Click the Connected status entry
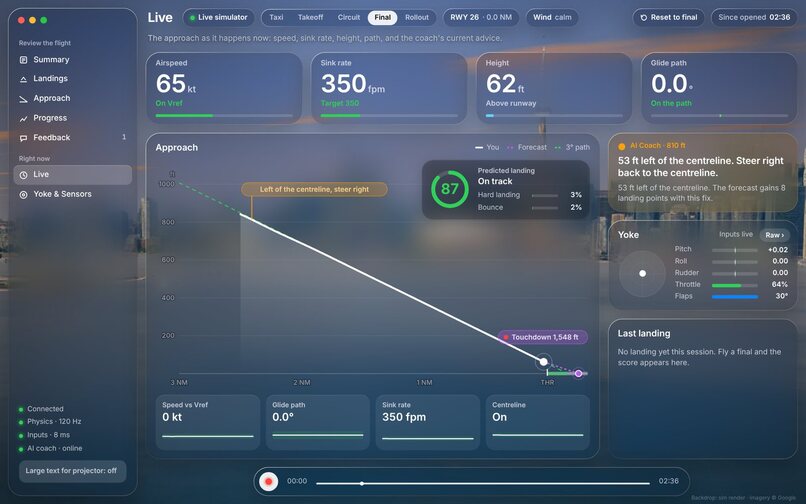This screenshot has height=504, width=806. 41,409
